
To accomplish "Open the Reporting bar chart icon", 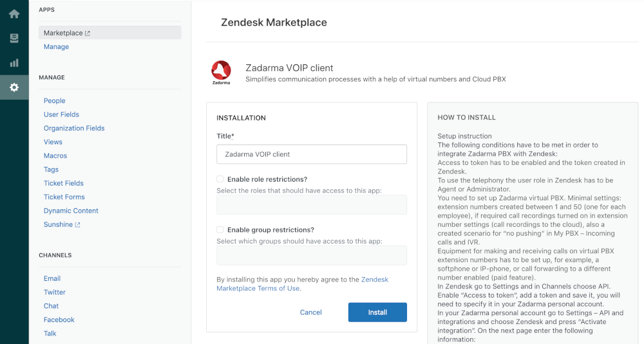I will (14, 62).
